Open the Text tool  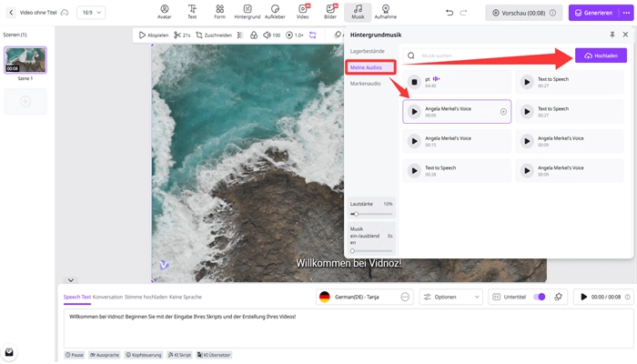[x=192, y=12]
